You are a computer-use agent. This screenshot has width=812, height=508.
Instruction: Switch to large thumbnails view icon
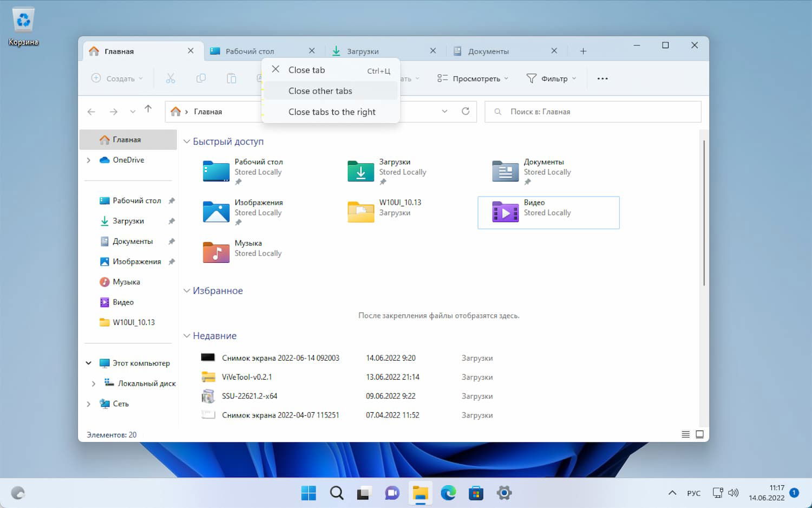(x=699, y=434)
